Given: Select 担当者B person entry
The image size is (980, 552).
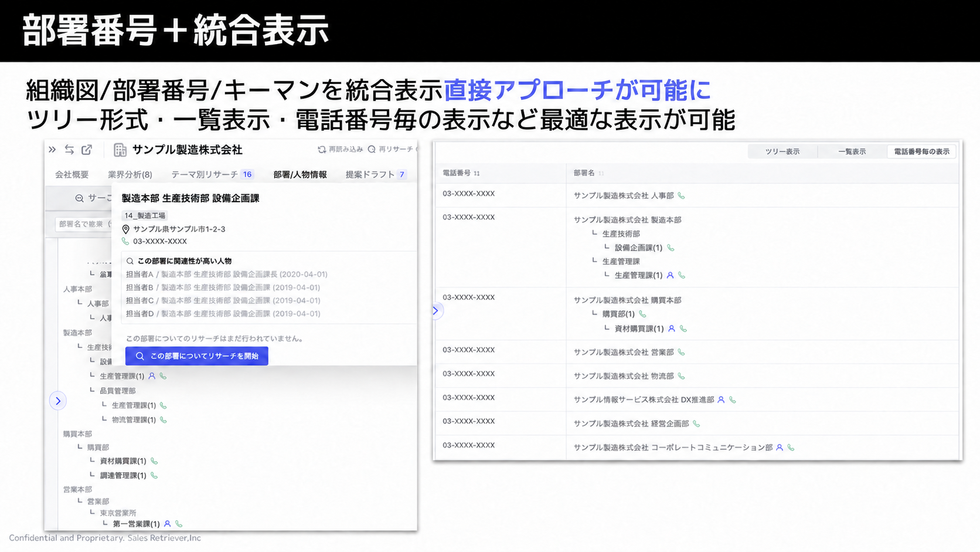Looking at the screenshot, I should tap(223, 287).
